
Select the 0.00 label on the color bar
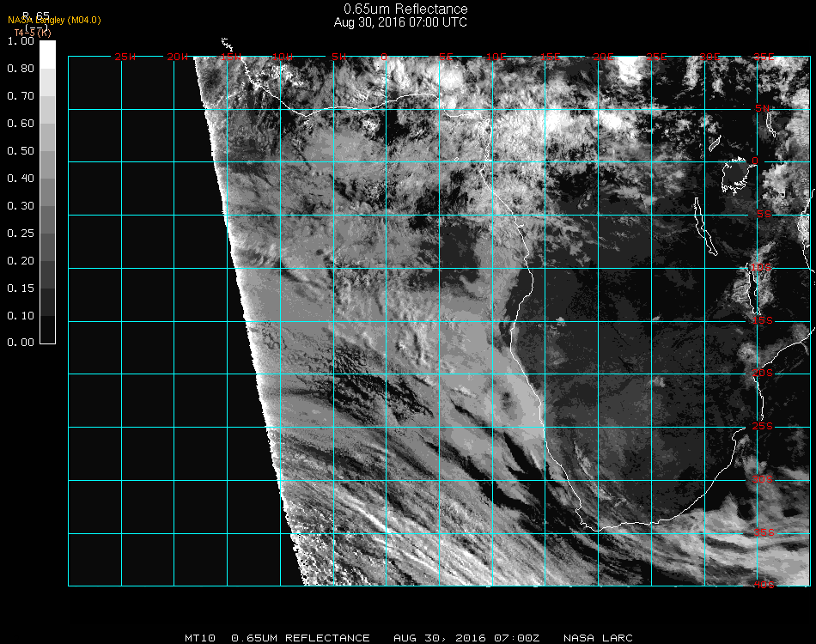point(19,343)
